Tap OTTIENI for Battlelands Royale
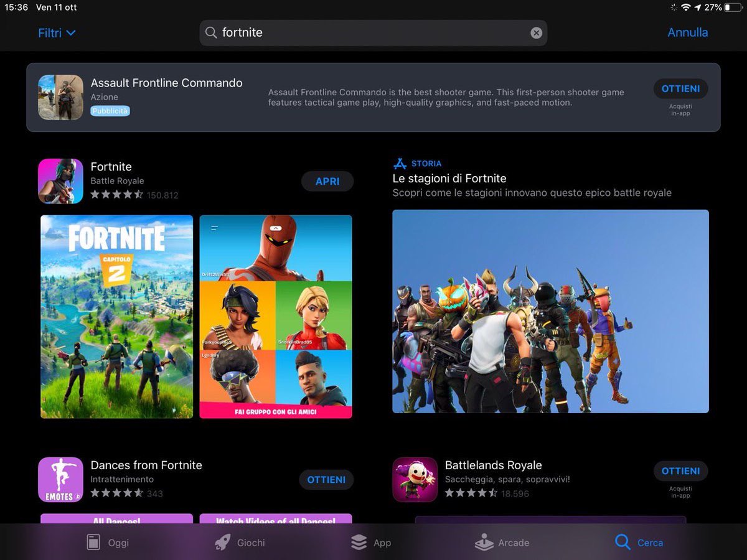 coord(680,471)
